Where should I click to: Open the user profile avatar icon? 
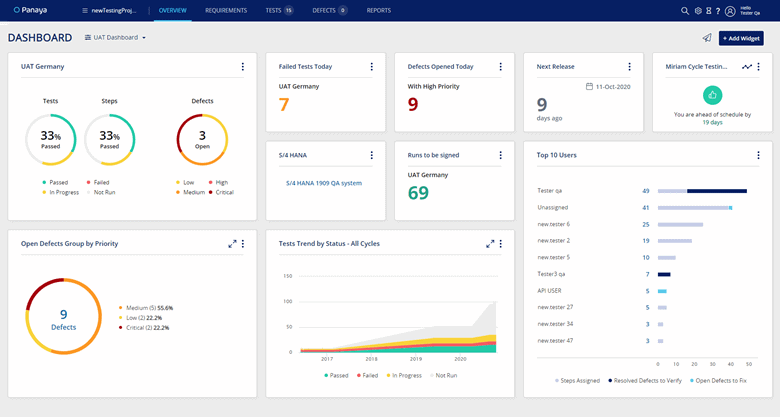pyautogui.click(x=730, y=11)
